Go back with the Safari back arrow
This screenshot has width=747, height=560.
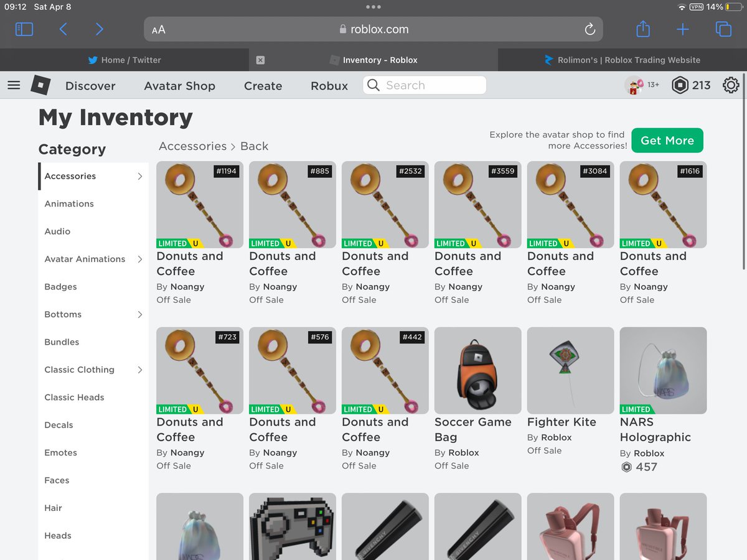[63, 29]
